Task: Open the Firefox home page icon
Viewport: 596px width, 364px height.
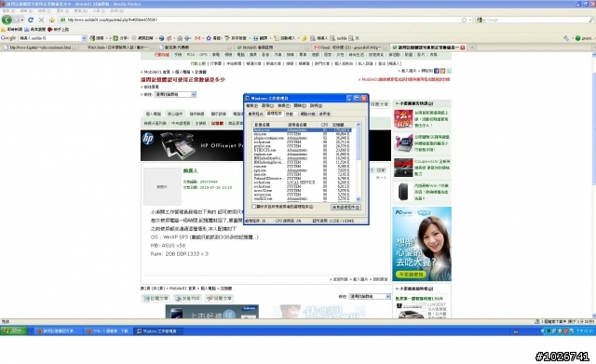Action: (52, 20)
